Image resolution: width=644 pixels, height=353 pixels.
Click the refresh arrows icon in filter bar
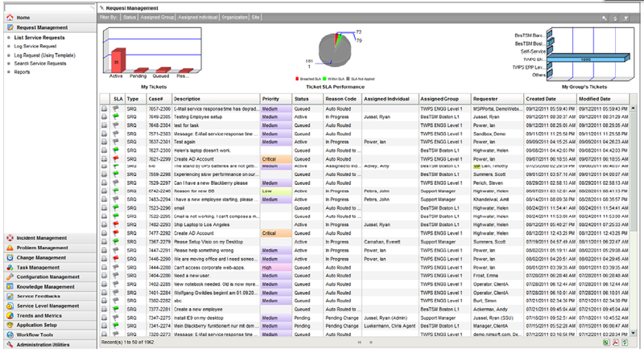pyautogui.click(x=615, y=18)
